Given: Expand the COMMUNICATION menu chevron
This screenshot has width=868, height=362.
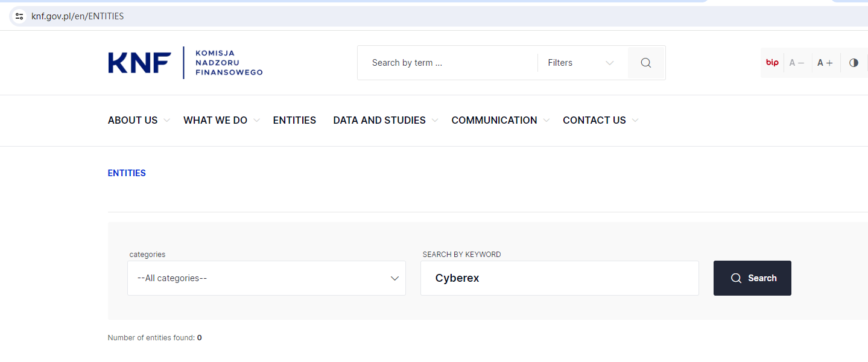Looking at the screenshot, I should [x=546, y=121].
